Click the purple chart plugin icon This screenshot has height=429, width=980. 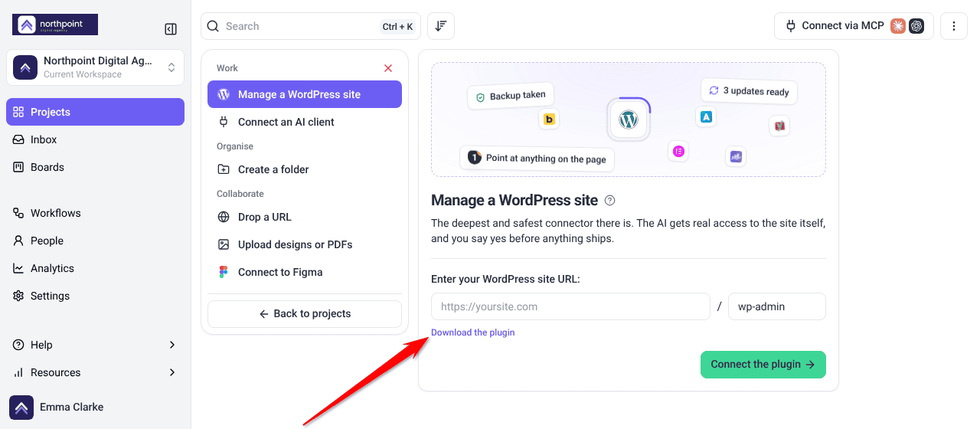736,156
